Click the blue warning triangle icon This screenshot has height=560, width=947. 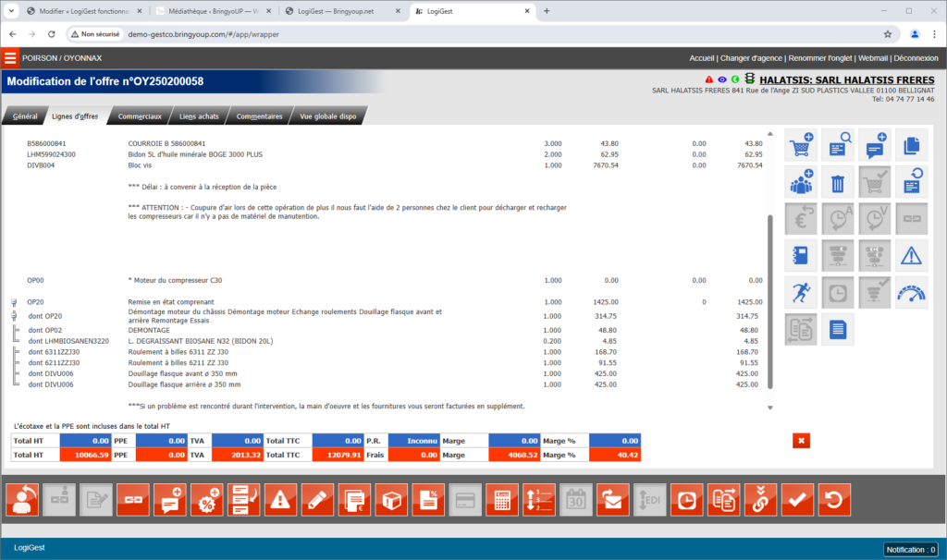pyautogui.click(x=912, y=255)
